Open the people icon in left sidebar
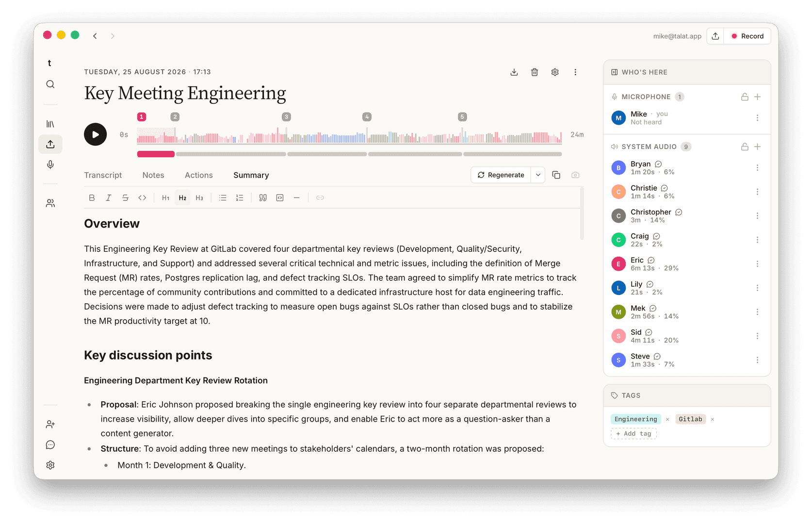 point(50,203)
